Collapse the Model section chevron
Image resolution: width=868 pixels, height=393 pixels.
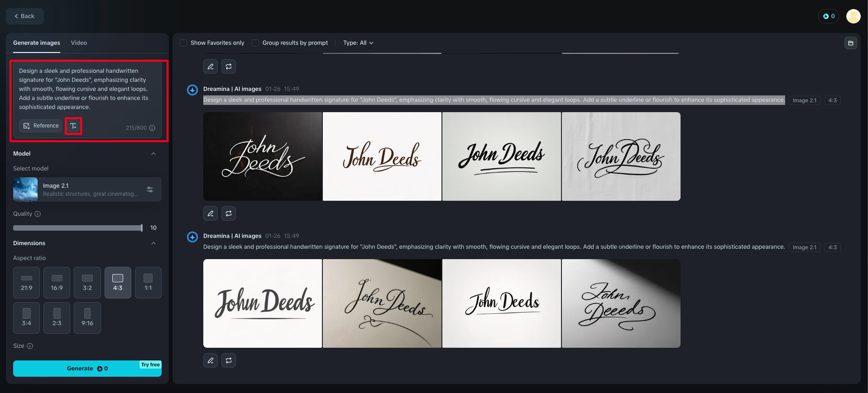[x=153, y=154]
